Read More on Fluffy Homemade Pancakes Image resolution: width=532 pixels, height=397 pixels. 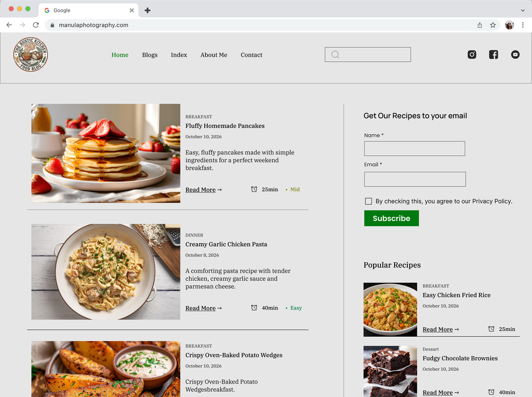203,190
